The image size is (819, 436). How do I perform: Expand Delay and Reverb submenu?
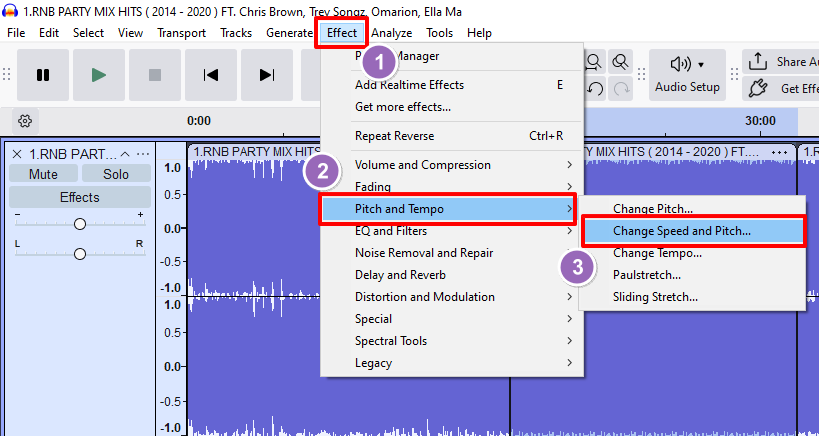click(x=451, y=275)
